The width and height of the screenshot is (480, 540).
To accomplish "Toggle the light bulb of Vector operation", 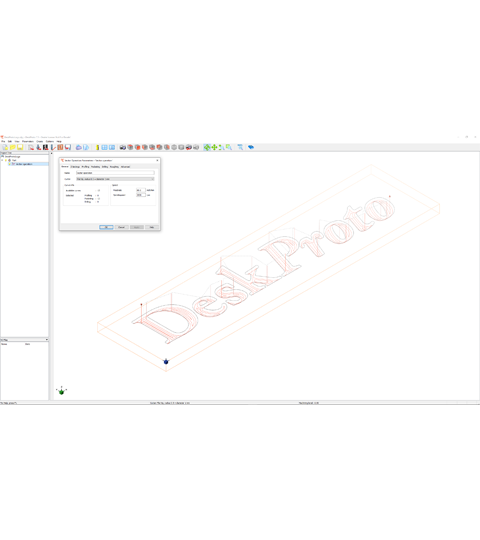I will (x=10, y=164).
